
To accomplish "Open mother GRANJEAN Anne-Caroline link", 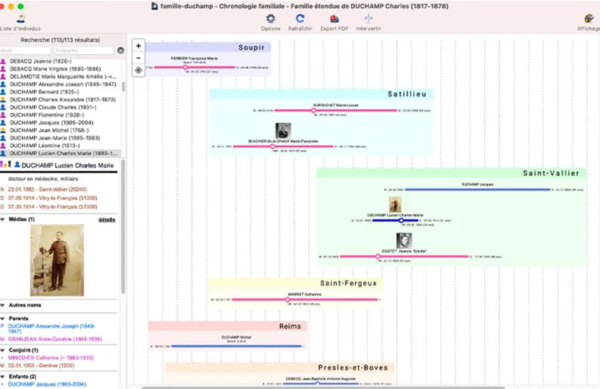I will click(55, 339).
